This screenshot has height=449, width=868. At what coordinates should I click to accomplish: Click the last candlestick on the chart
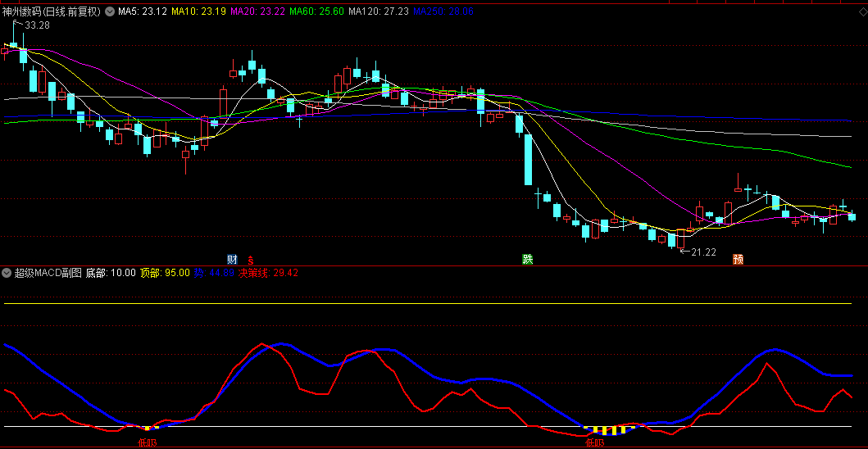(x=852, y=216)
